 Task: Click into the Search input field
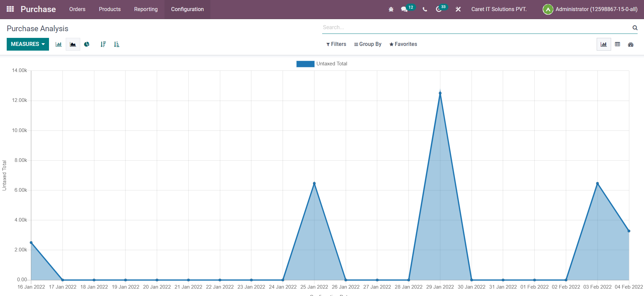tap(477, 27)
